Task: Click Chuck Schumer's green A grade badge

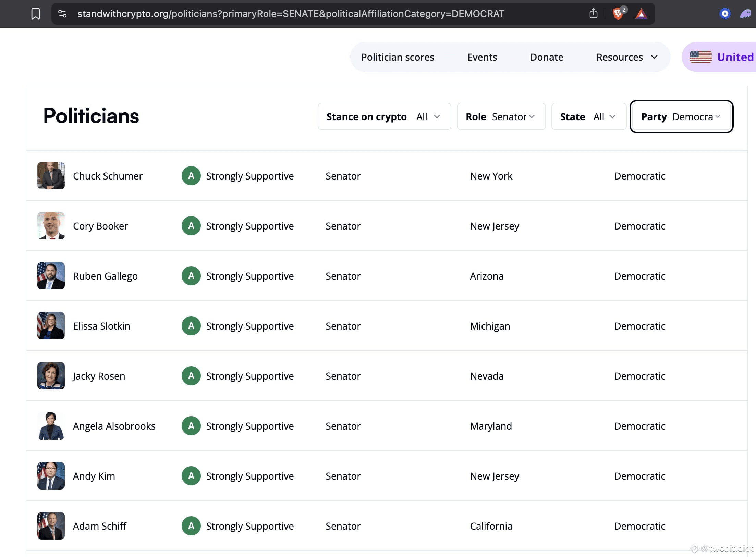Action: [x=191, y=176]
